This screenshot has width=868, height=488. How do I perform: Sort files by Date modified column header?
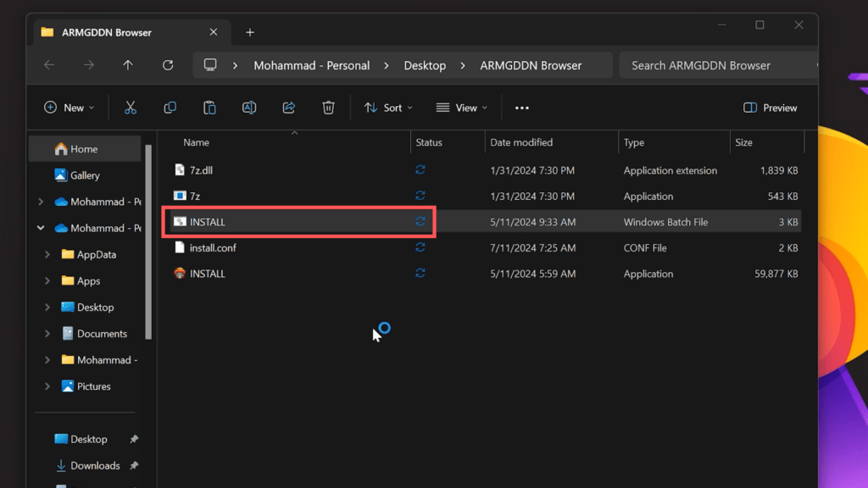click(521, 142)
